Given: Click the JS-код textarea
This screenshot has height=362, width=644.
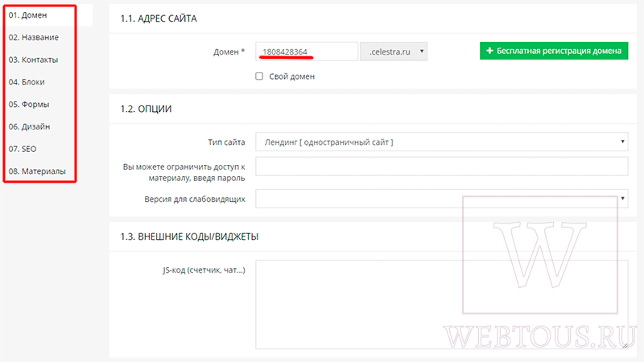Looking at the screenshot, I should tap(441, 304).
